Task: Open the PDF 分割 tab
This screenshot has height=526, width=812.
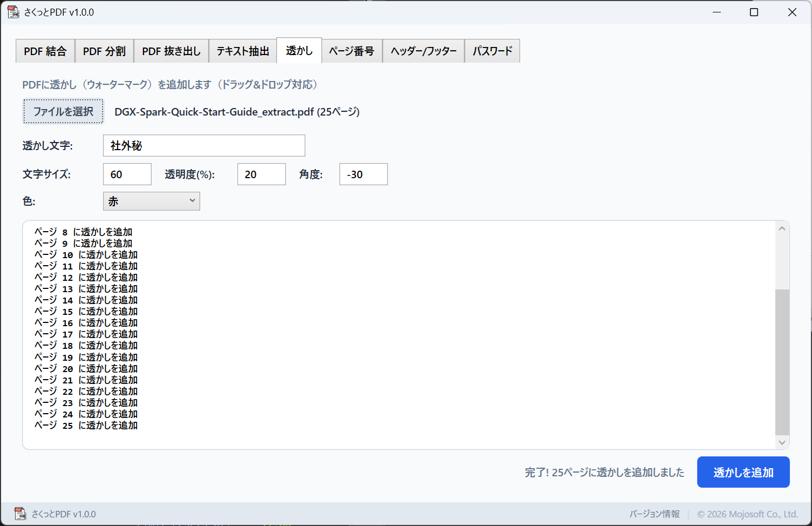Action: [x=104, y=51]
